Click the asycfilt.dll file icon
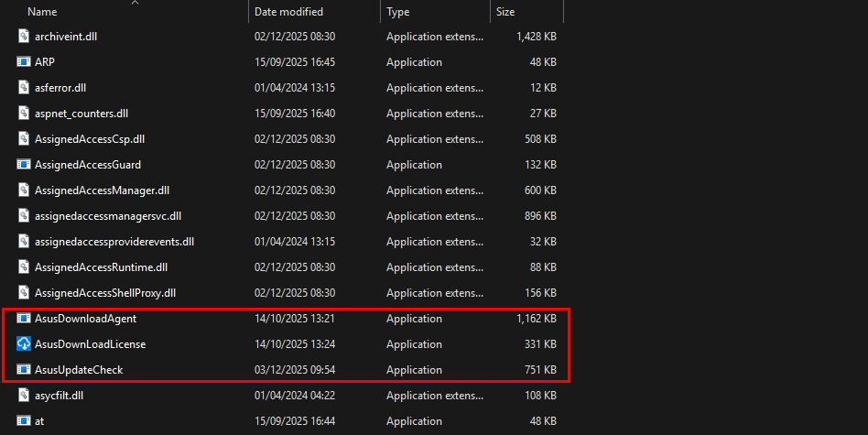Screen dimensions: 868x435 [25, 396]
